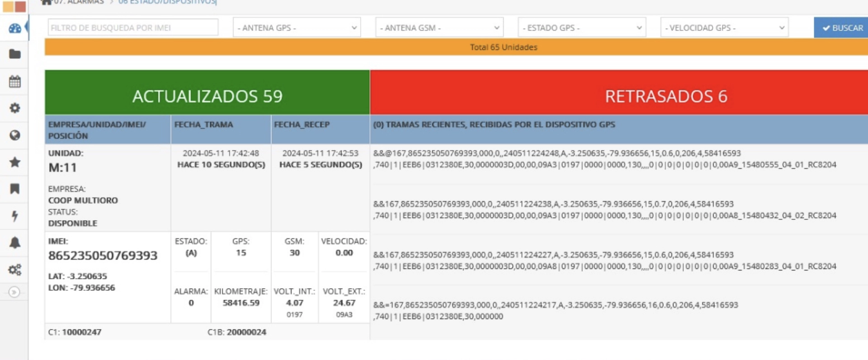Viewport: 868px width, 360px height.
Task: Click the frame line containing 240511224238
Action: (x=553, y=204)
